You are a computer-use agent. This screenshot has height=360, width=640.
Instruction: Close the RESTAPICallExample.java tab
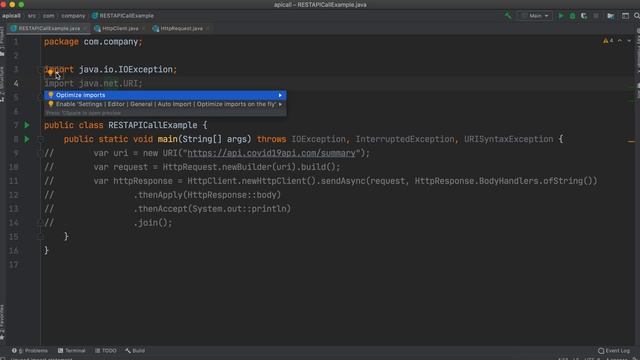tap(85, 29)
